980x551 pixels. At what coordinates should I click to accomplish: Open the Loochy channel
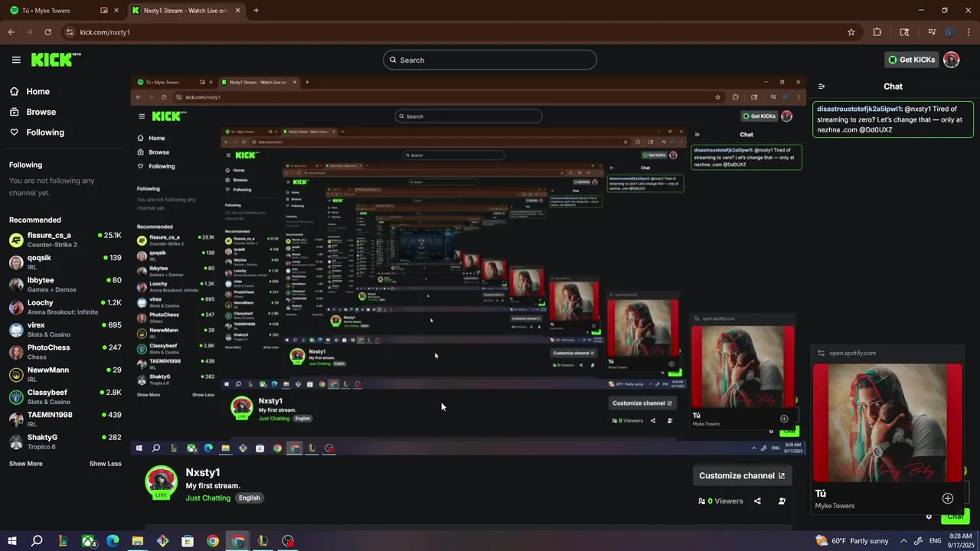pyautogui.click(x=65, y=307)
